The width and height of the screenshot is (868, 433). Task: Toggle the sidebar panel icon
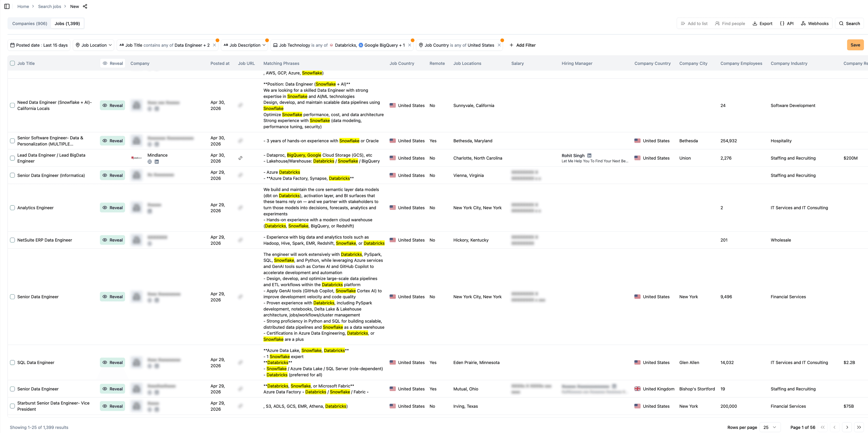tap(7, 7)
